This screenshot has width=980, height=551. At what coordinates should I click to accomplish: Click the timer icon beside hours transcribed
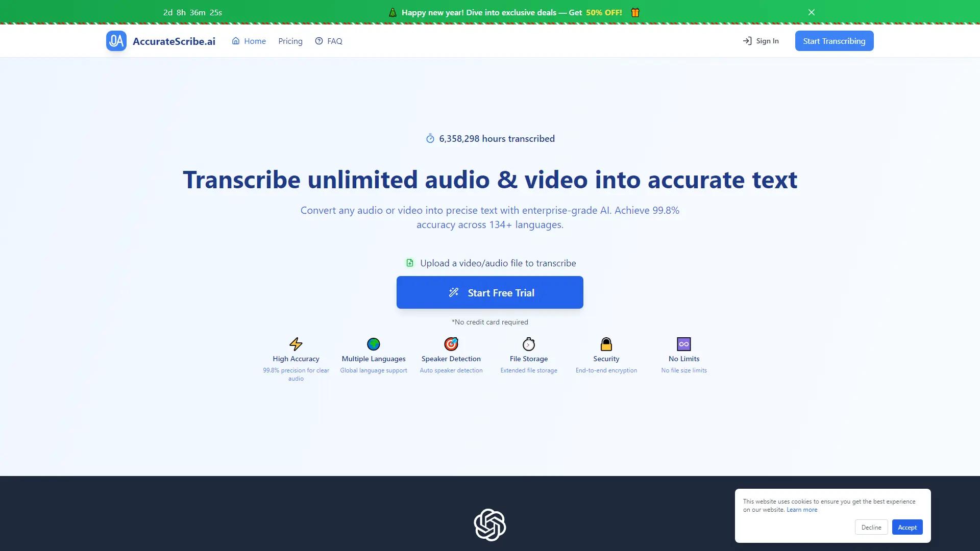430,138
